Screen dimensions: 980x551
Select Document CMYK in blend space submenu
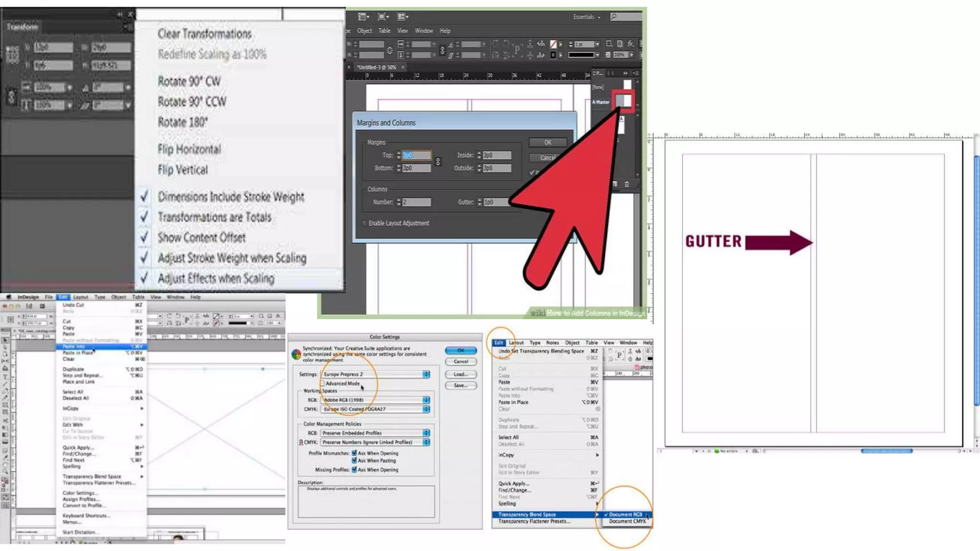[x=627, y=521]
